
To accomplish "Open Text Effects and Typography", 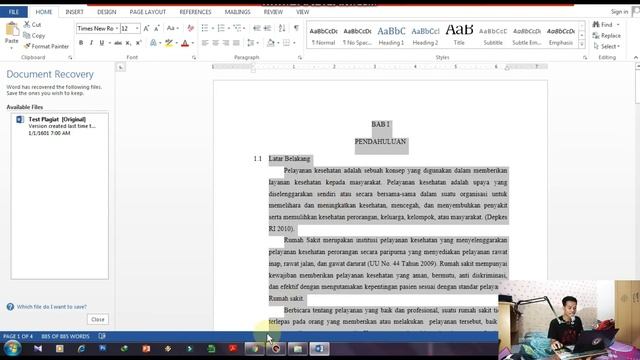I will 153,43.
